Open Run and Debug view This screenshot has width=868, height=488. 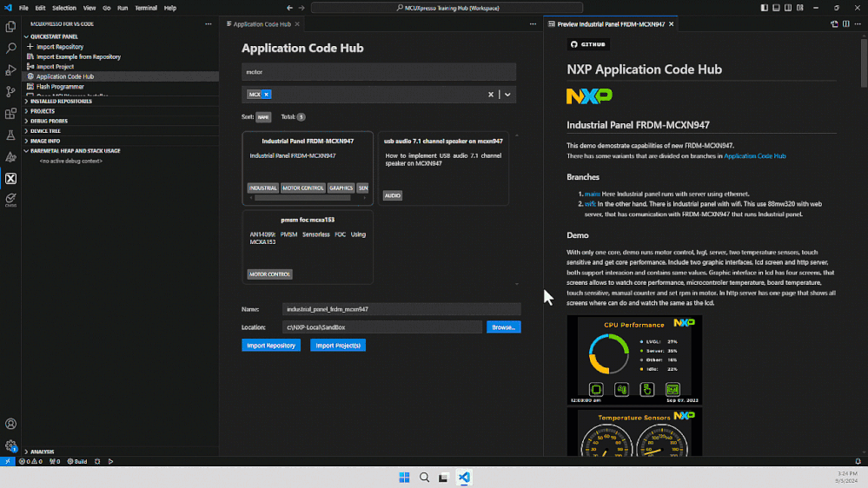pos(10,69)
